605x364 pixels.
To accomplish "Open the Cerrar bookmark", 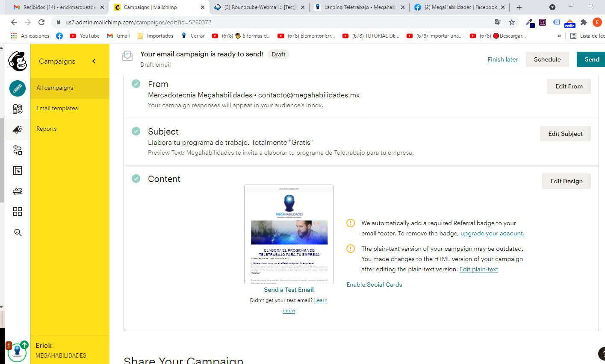I will click(x=193, y=36).
